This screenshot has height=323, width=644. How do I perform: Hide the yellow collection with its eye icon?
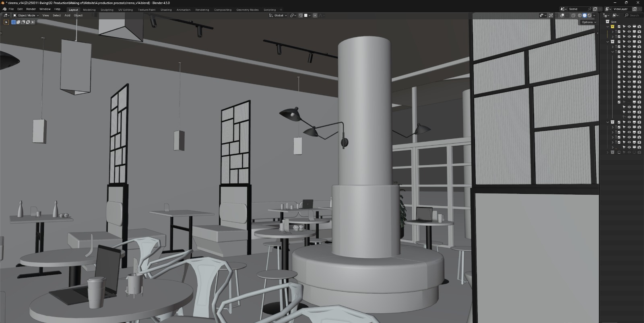click(x=629, y=27)
